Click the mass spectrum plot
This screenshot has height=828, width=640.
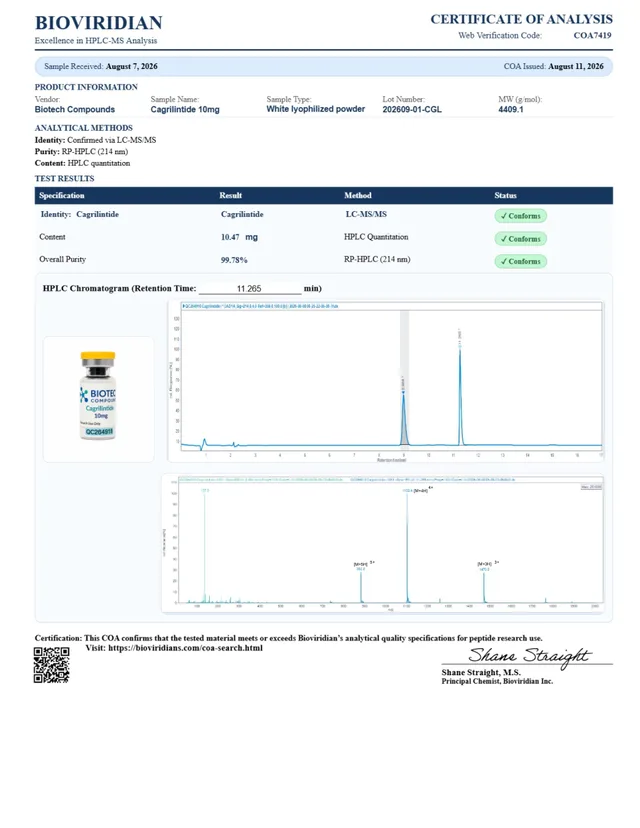383,544
